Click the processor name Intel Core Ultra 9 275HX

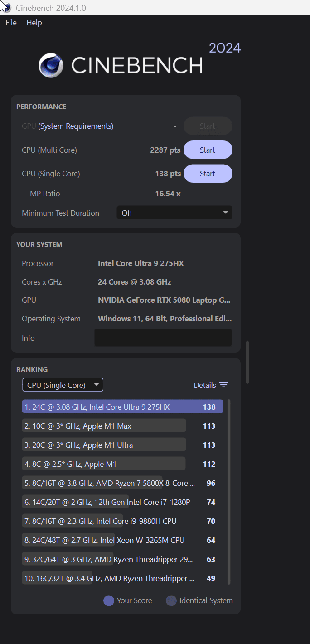coord(140,263)
